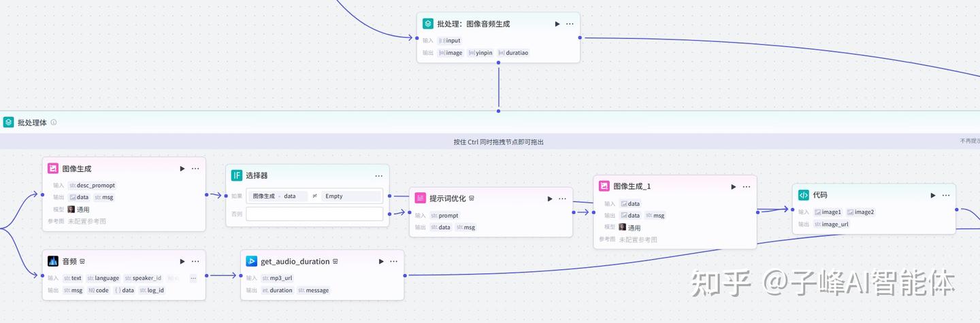
Task: Open more options on get_audio_duration node
Action: 394,261
